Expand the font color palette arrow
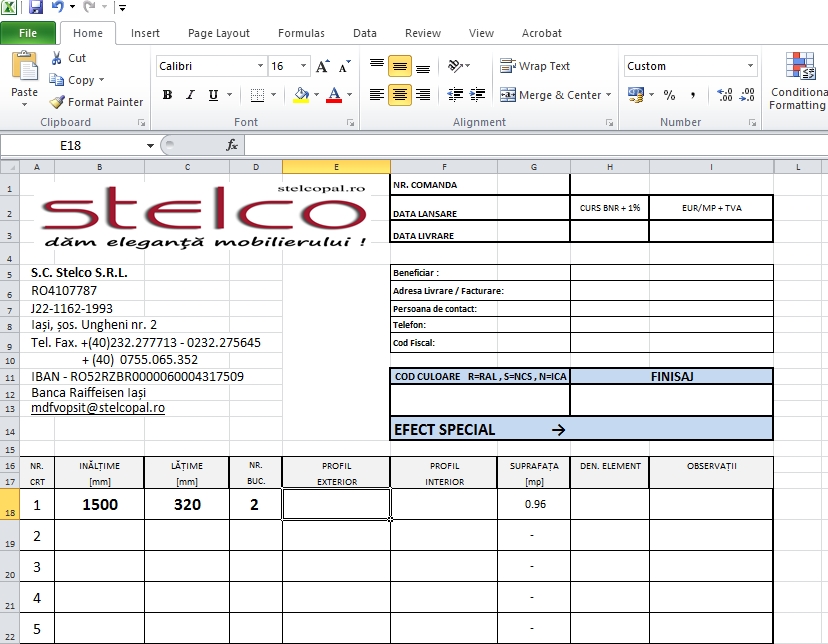This screenshot has width=828, height=644. coord(349,95)
